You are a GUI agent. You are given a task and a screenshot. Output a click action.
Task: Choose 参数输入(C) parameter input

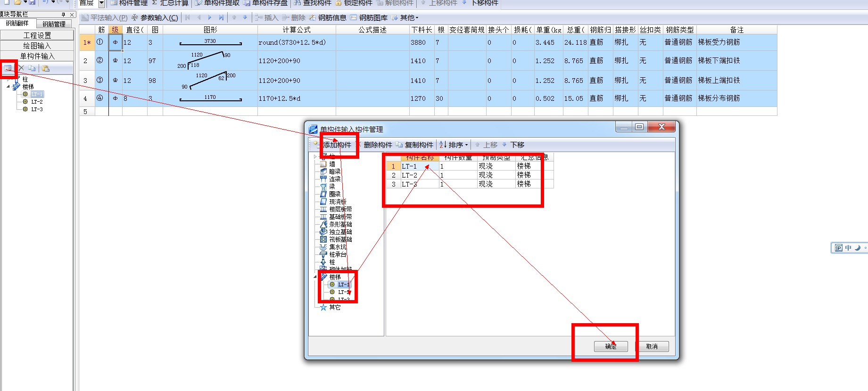[155, 18]
